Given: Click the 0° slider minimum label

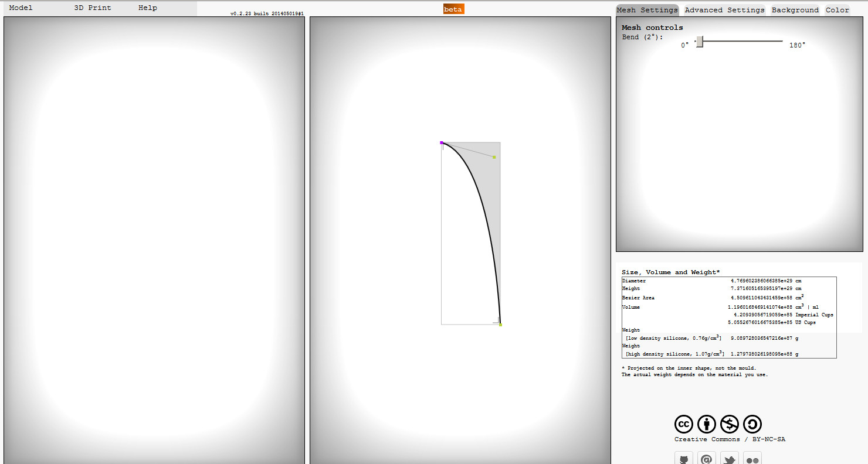Looking at the screenshot, I should [685, 45].
